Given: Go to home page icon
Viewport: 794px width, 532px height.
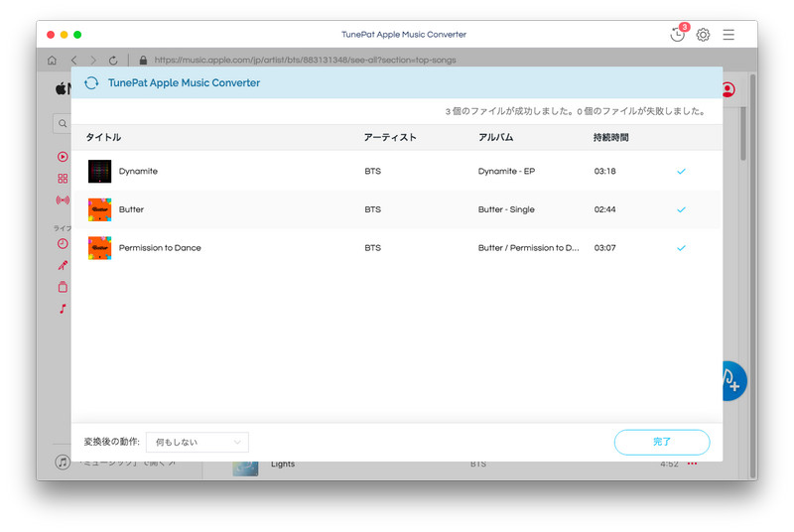Looking at the screenshot, I should pos(52,61).
